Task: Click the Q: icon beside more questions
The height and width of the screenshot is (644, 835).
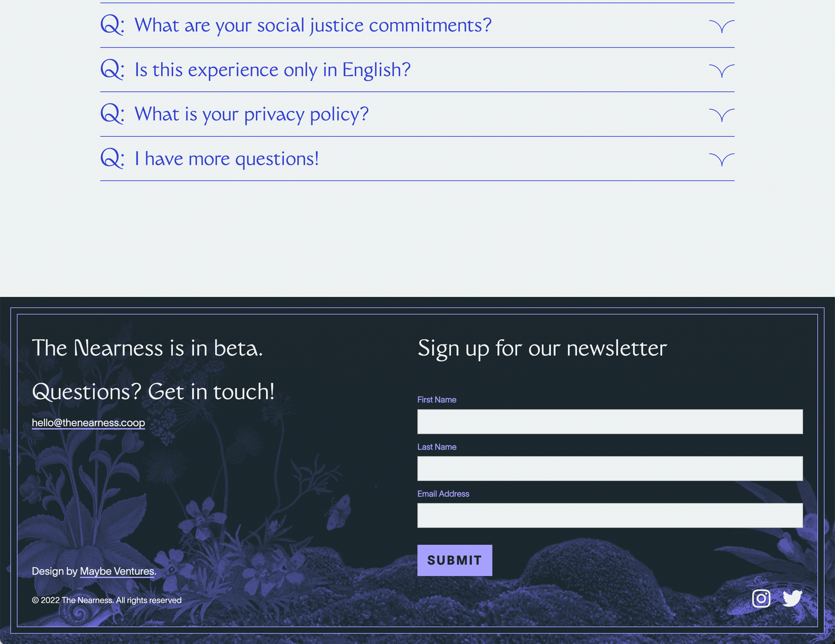Action: [112, 158]
